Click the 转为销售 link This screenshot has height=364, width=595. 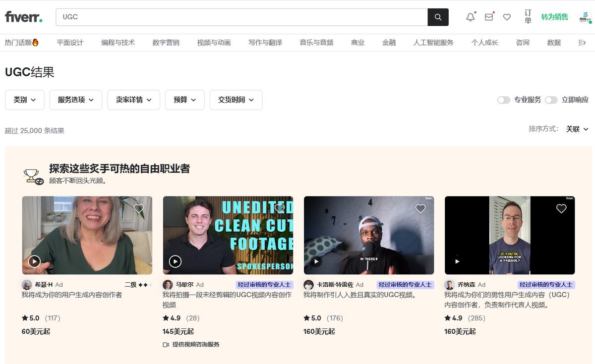click(x=554, y=17)
